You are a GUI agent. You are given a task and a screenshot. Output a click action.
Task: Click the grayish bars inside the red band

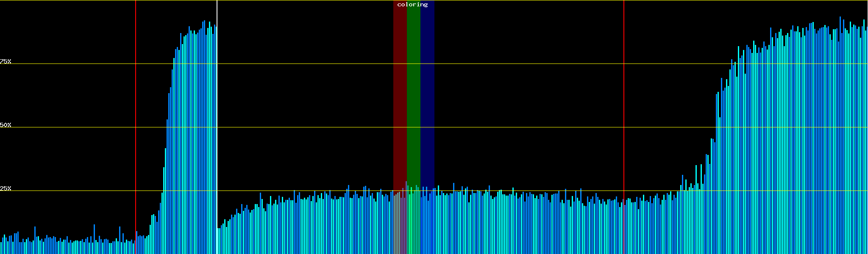400,224
